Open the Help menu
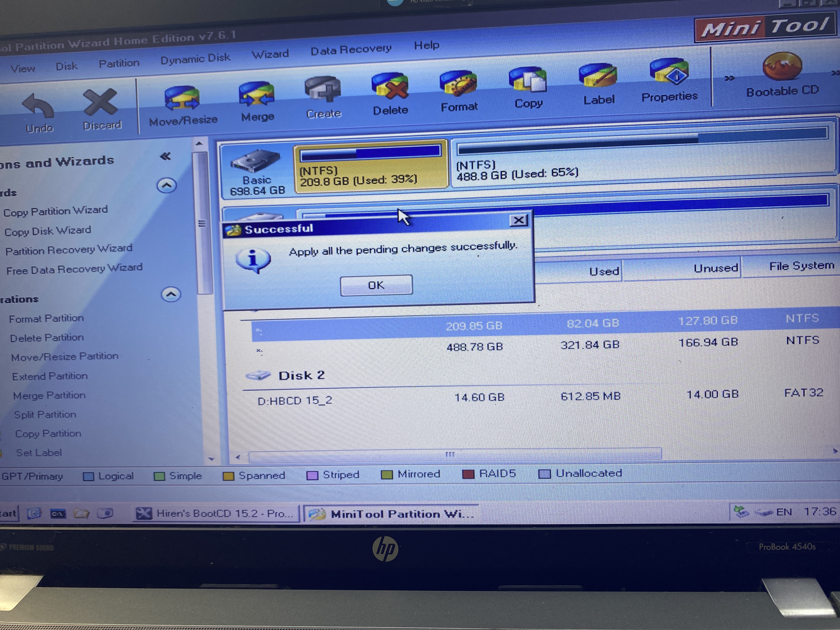This screenshot has height=630, width=840. click(426, 46)
